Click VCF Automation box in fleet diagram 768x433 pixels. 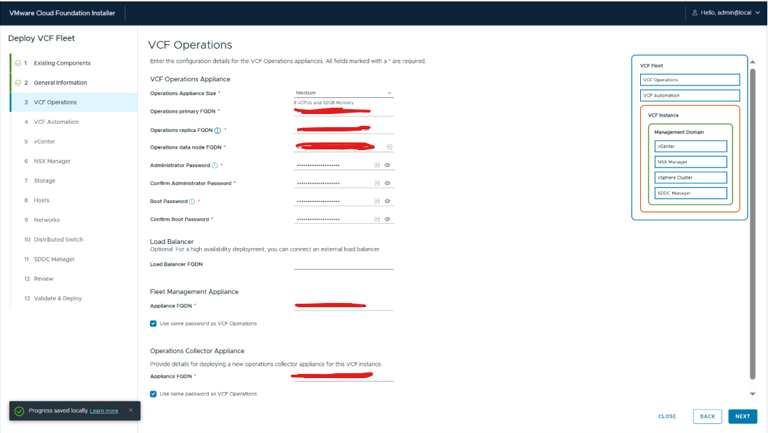pos(690,96)
